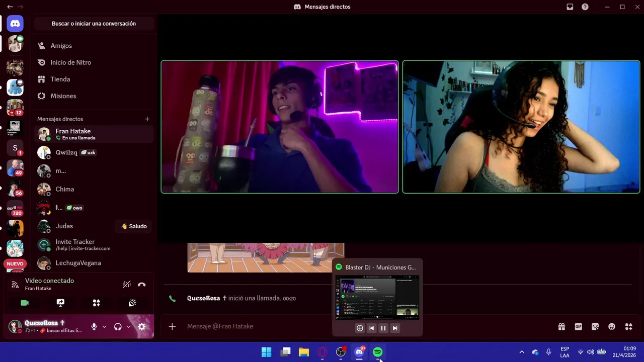Toggle noise suppression in voice panel
The height and width of the screenshot is (362, 644).
click(x=126, y=285)
